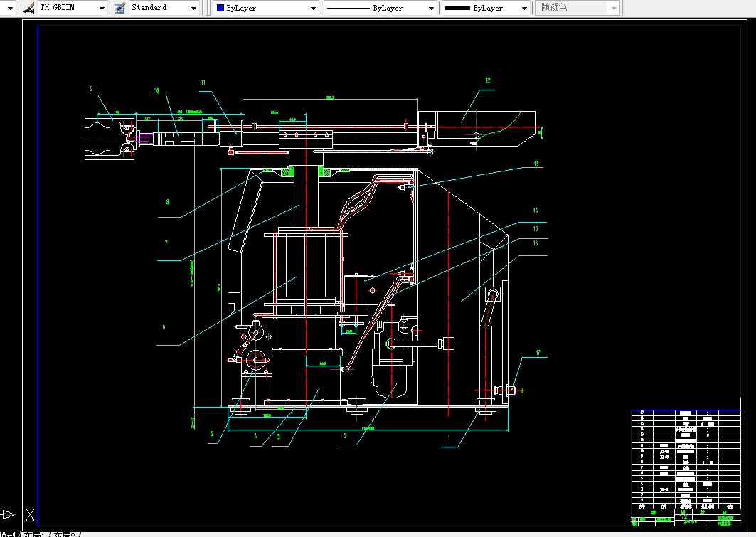Select part balloon number 8 on the left
The width and height of the screenshot is (756, 537).
tap(167, 202)
